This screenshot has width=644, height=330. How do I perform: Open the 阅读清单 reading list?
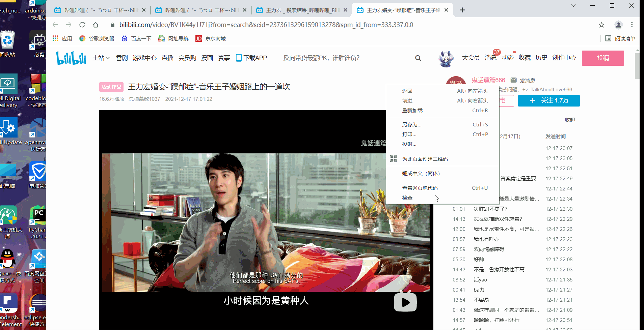click(x=620, y=38)
